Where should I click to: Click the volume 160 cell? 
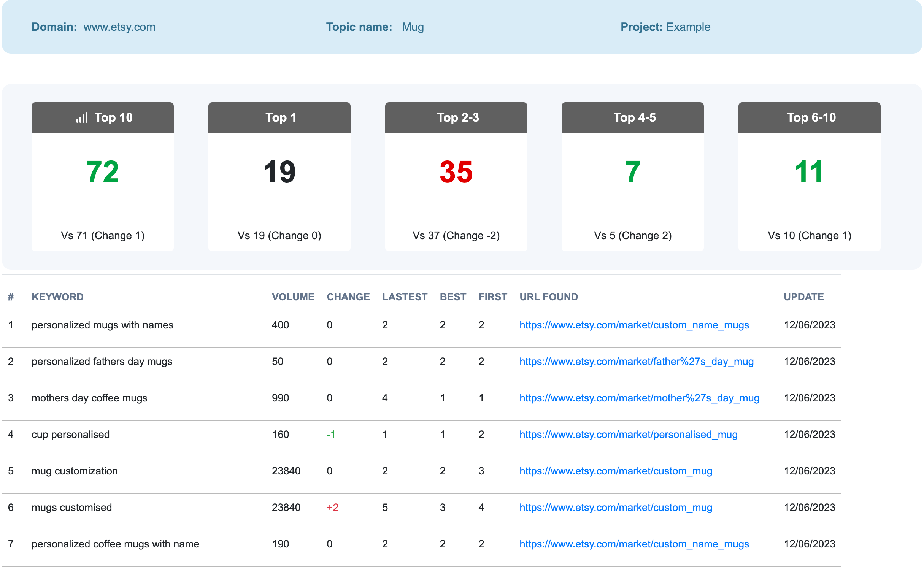pos(281,435)
